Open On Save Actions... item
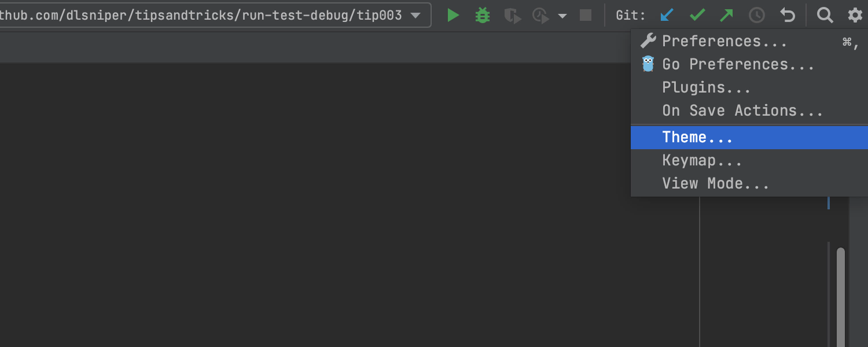Image resolution: width=868 pixels, height=347 pixels. click(742, 111)
